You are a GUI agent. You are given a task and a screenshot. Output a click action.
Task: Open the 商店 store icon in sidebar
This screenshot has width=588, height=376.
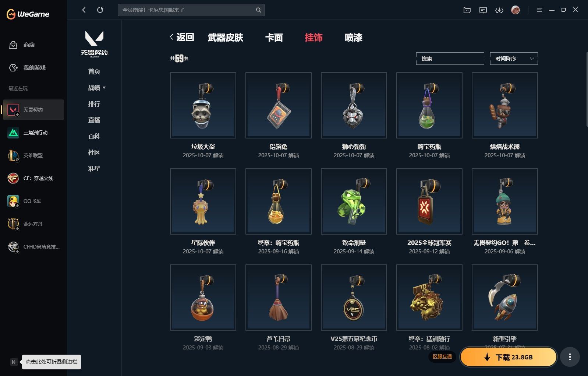pos(13,45)
